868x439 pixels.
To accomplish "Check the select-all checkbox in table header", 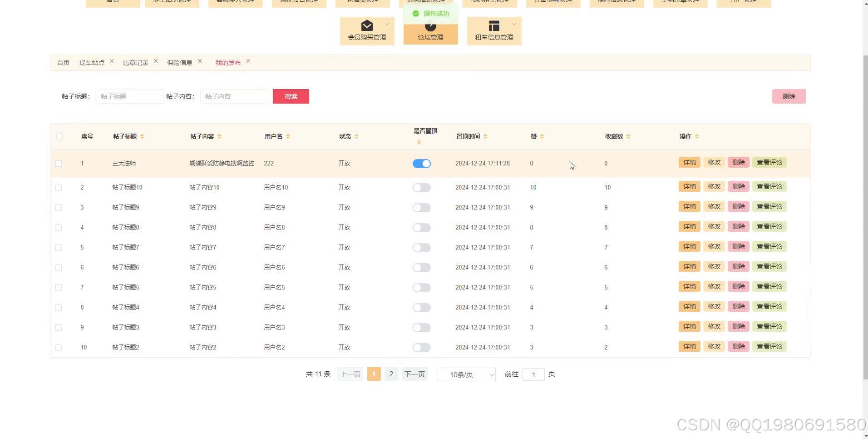I will [59, 136].
